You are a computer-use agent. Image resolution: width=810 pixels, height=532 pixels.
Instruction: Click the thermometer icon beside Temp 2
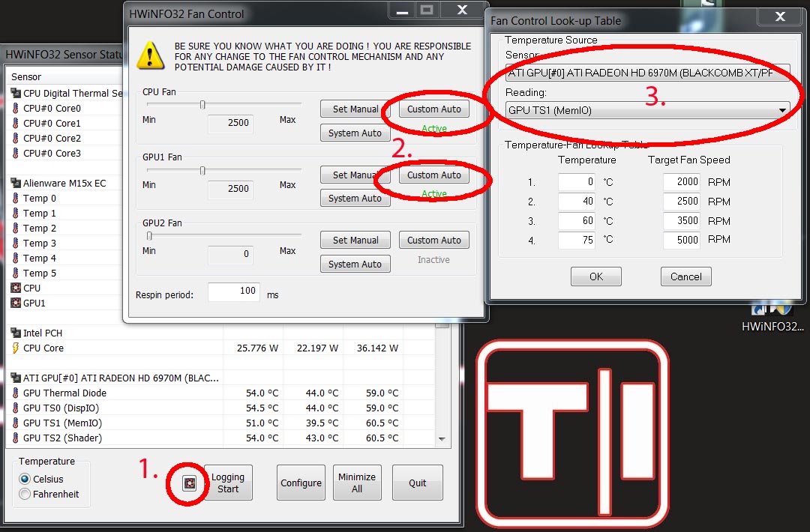click(16, 228)
